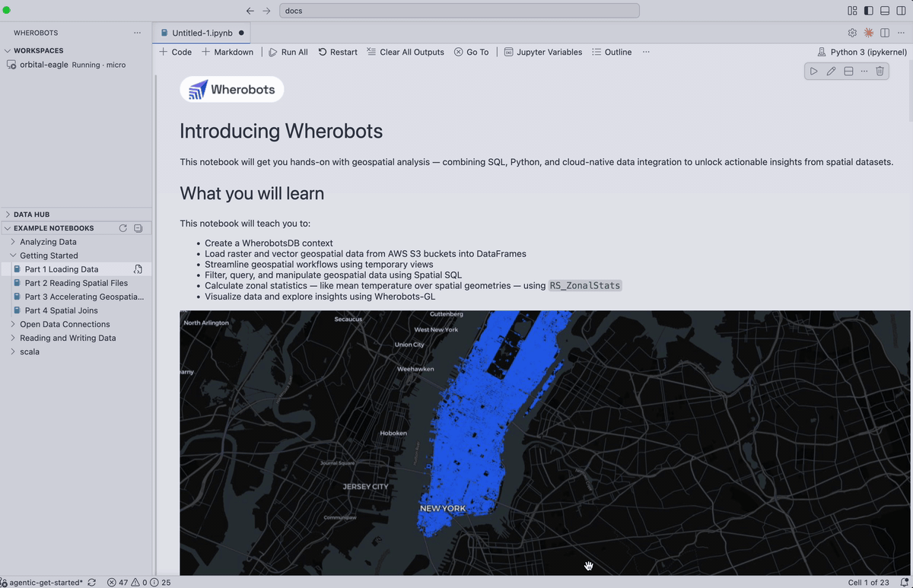Select orbital-eagle running workspace
This screenshot has height=588, width=913.
click(76, 65)
